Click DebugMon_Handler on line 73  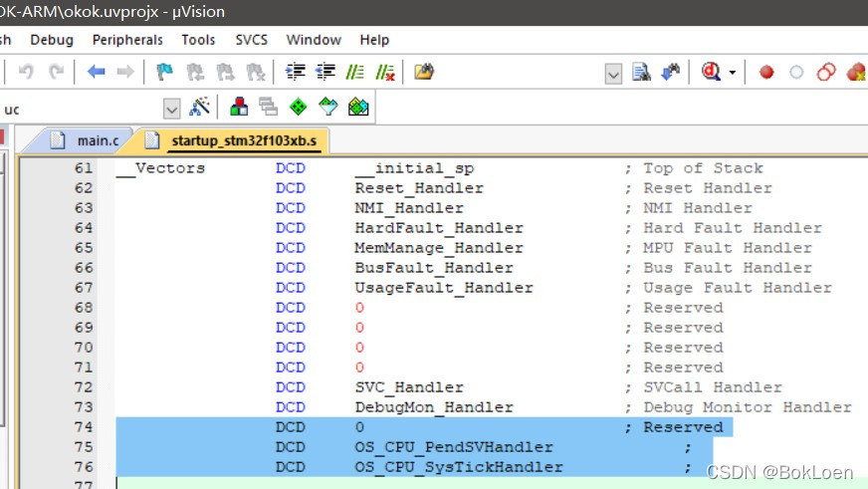click(x=434, y=407)
